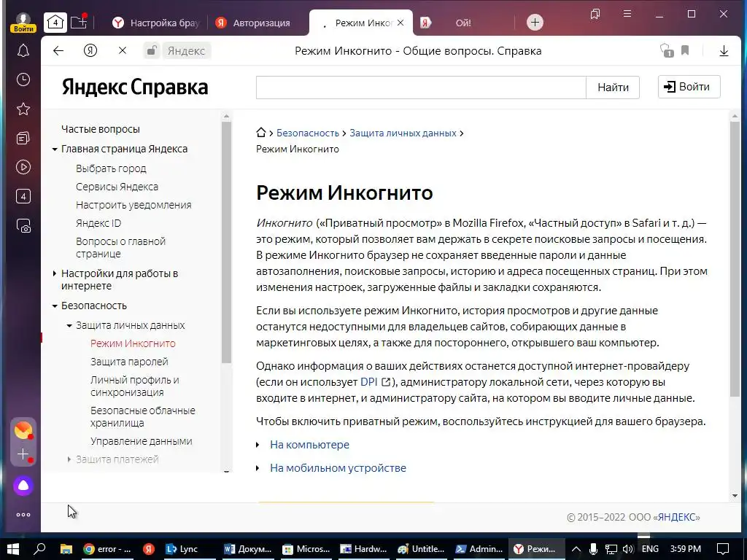747x560 pixels.
Task: Open Частые вопросы in sidebar
Action: (101, 129)
